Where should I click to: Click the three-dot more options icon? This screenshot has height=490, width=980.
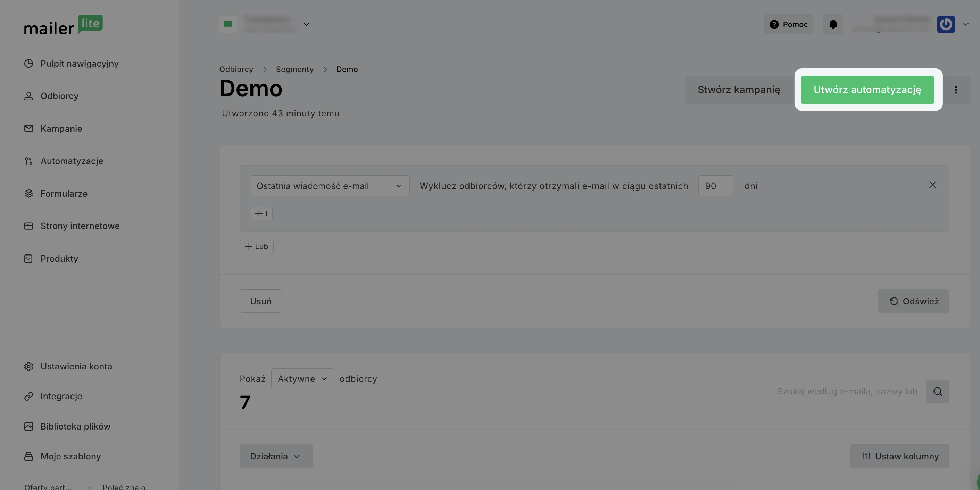tap(956, 90)
